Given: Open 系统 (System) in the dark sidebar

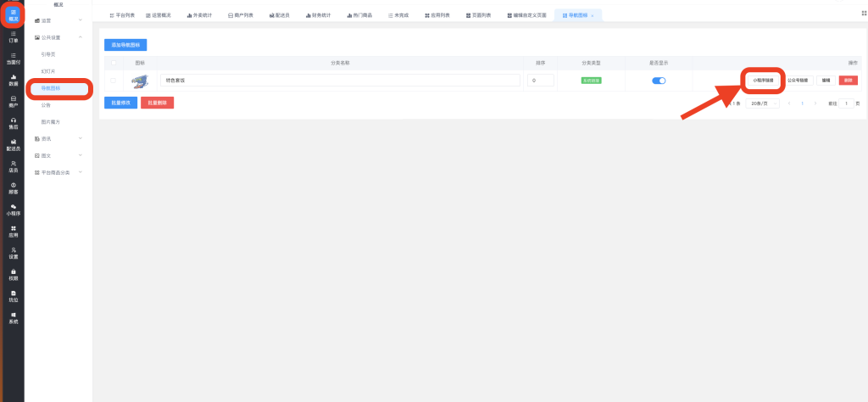Looking at the screenshot, I should 13,317.
